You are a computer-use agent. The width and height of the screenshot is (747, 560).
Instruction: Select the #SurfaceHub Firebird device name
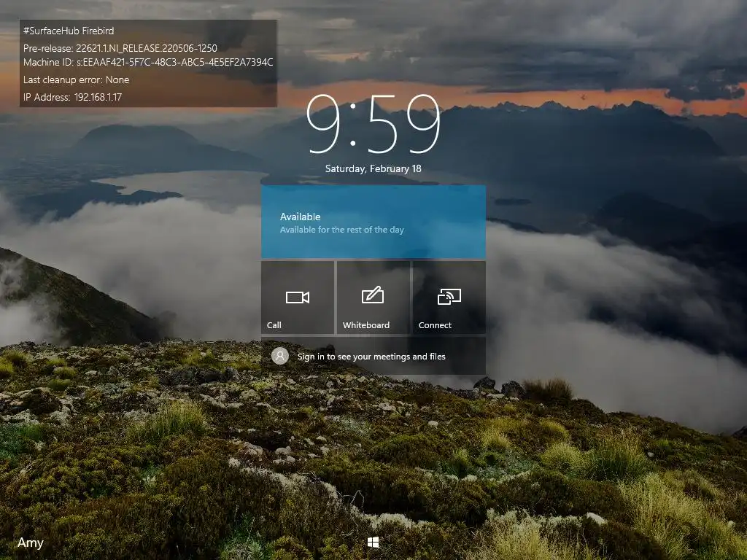69,31
